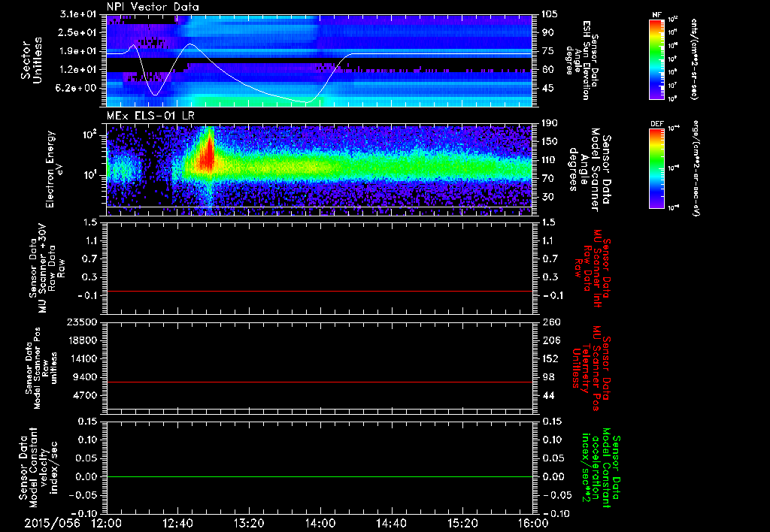This screenshot has width=770, height=532.
Task: Click the green line in velocity panel
Action: point(319,476)
